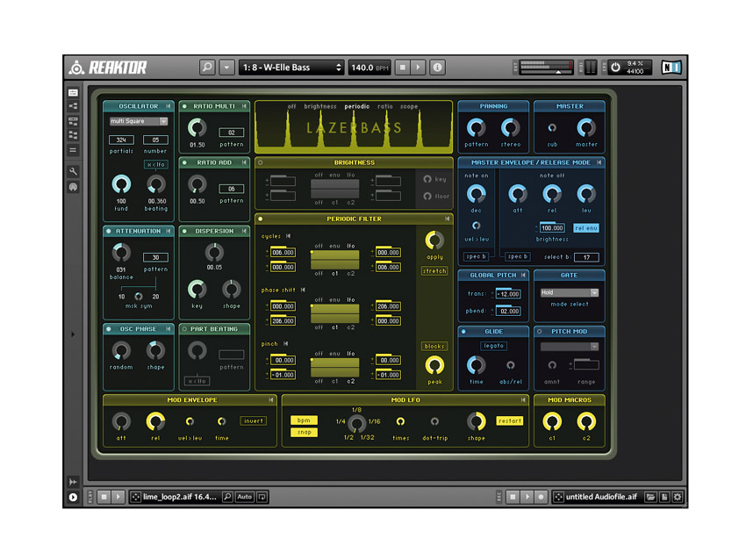Click the recorder record button
Viewport: 746px width, 560px height.
541,497
